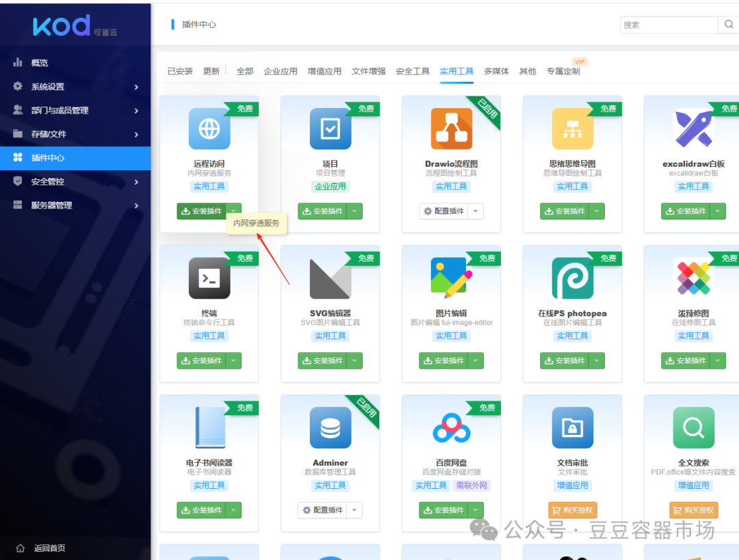The height and width of the screenshot is (560, 739).
Task: Open the 百度网盘 install dropdown arrow
Action: pos(476,510)
